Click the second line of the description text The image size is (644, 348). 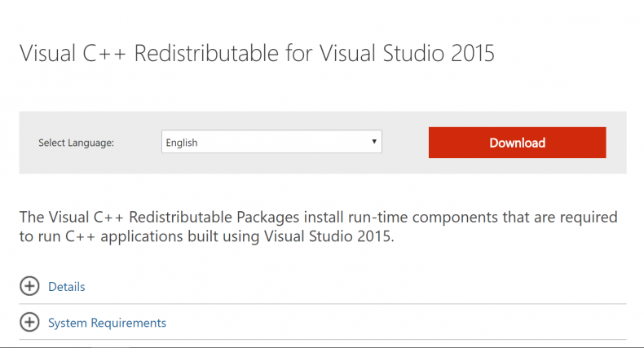tap(206, 236)
